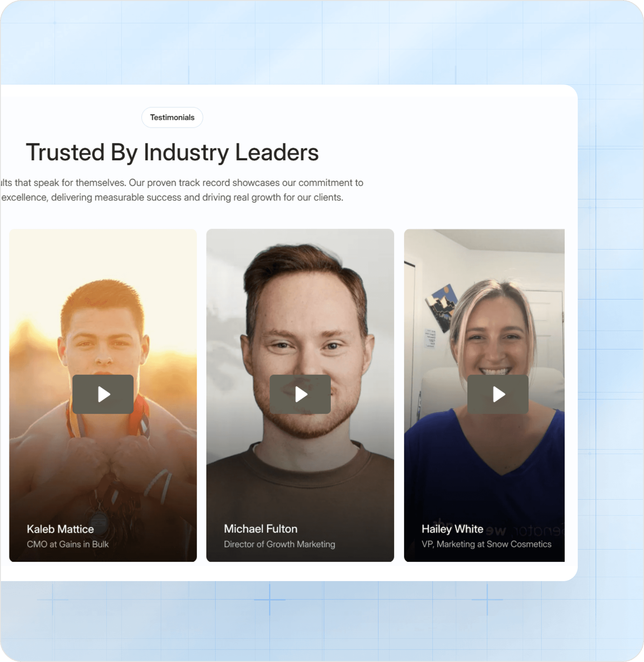Play Michael Fulton's testimonial video

point(300,394)
